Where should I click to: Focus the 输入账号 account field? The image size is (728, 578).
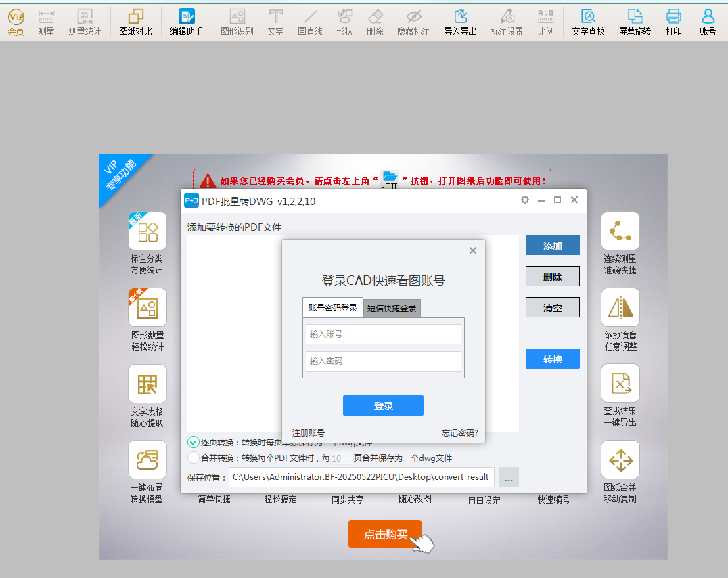pos(384,334)
